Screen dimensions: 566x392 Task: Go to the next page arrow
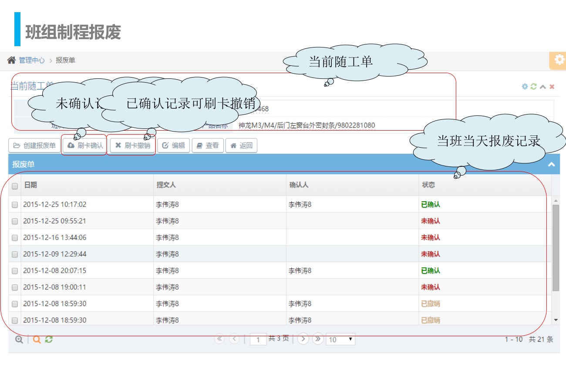pos(303,339)
